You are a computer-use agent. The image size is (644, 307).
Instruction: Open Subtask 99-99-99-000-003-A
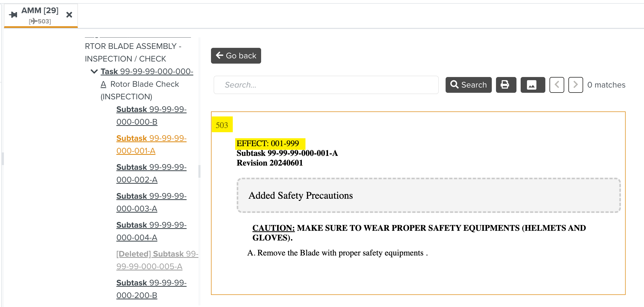[x=151, y=202]
